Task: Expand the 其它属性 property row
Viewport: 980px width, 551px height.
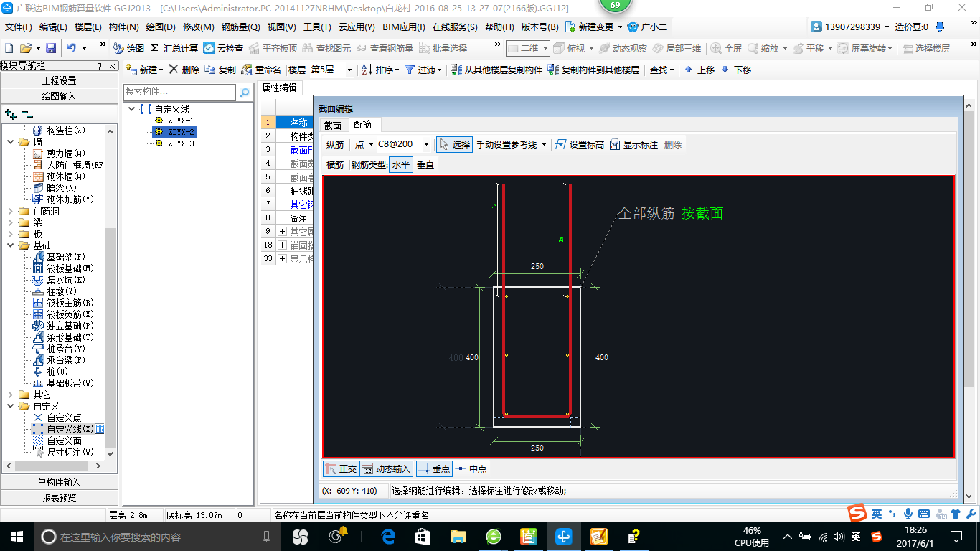Action: (283, 231)
